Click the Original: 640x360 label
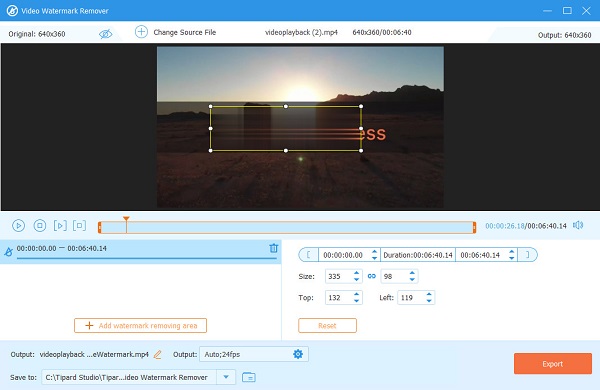Viewport: 600px width, 390px height. pyautogui.click(x=37, y=34)
